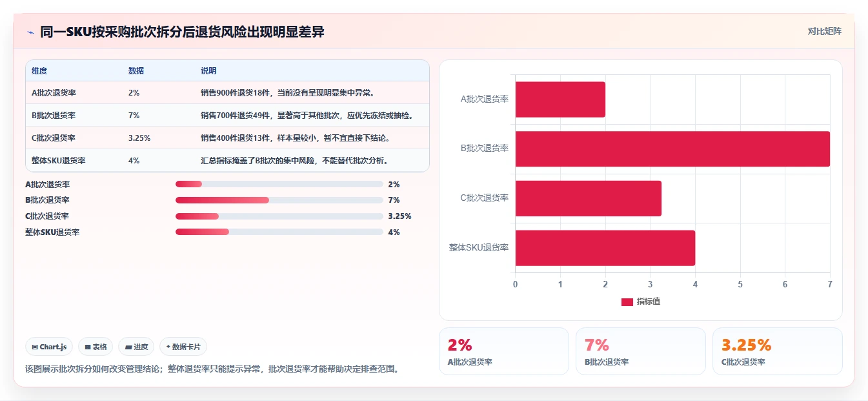The width and height of the screenshot is (868, 401).
Task: Click the C批次退货率 progress bar
Action: coord(279,216)
